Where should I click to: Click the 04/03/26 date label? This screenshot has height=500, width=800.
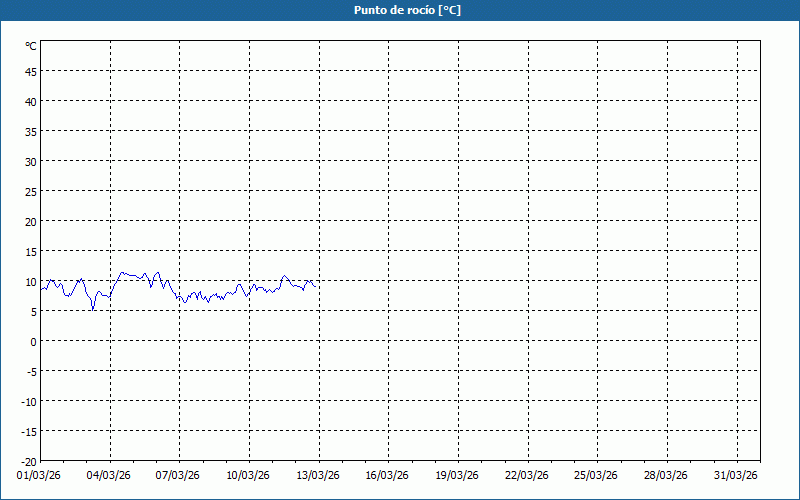coord(109,475)
